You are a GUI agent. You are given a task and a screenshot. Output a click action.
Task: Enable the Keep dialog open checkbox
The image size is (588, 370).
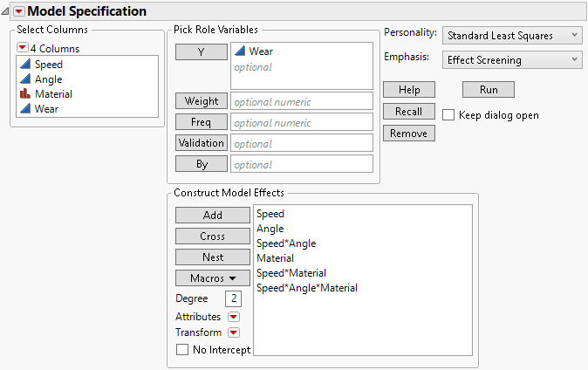pyautogui.click(x=448, y=115)
